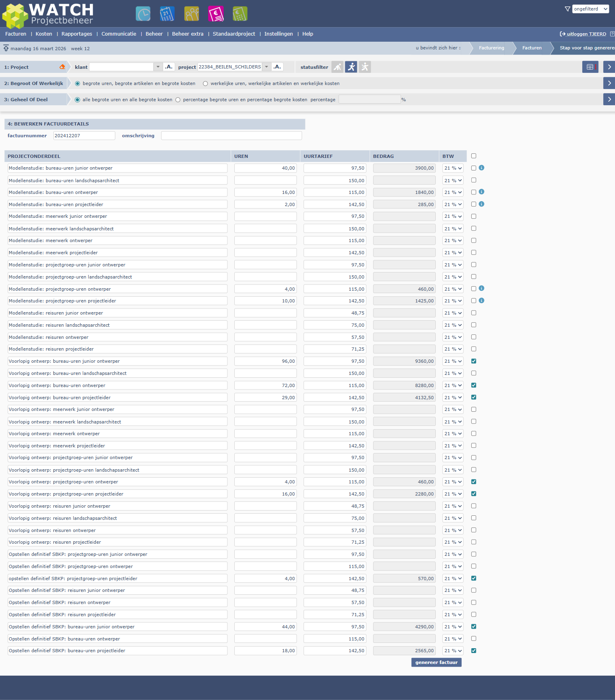Click the table columns icon in project row
The image size is (615, 700).
tap(590, 67)
